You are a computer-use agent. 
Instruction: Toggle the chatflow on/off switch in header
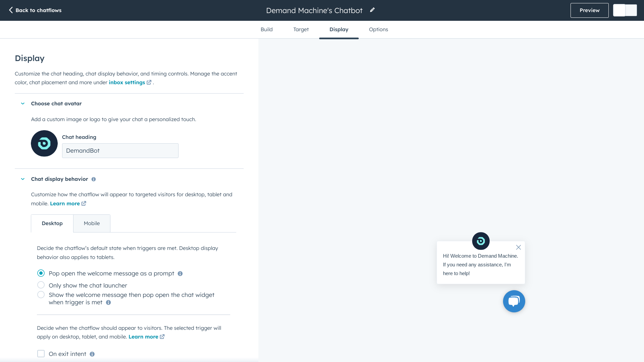pos(625,10)
